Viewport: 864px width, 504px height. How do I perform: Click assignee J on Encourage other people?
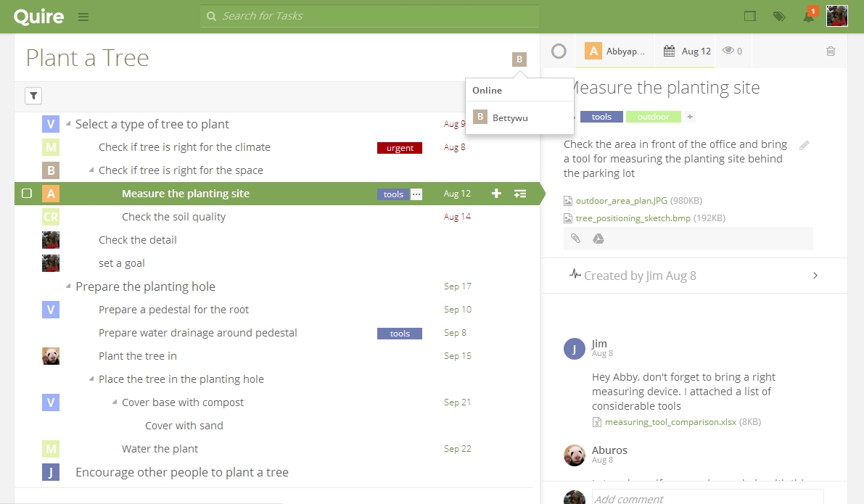pos(51,472)
